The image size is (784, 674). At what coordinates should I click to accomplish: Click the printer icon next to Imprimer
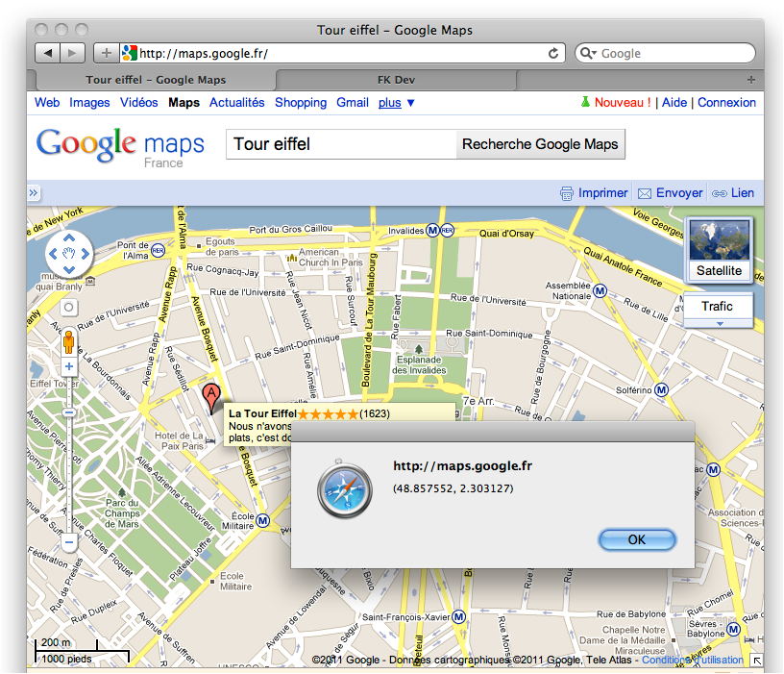(x=567, y=193)
